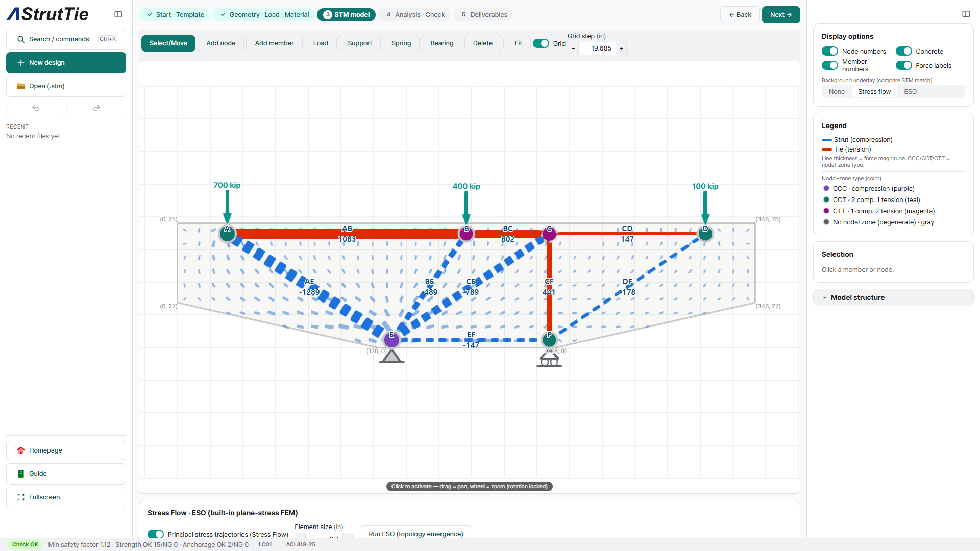Decrease grid step with minus button
The height and width of the screenshot is (551, 980).
573,48
